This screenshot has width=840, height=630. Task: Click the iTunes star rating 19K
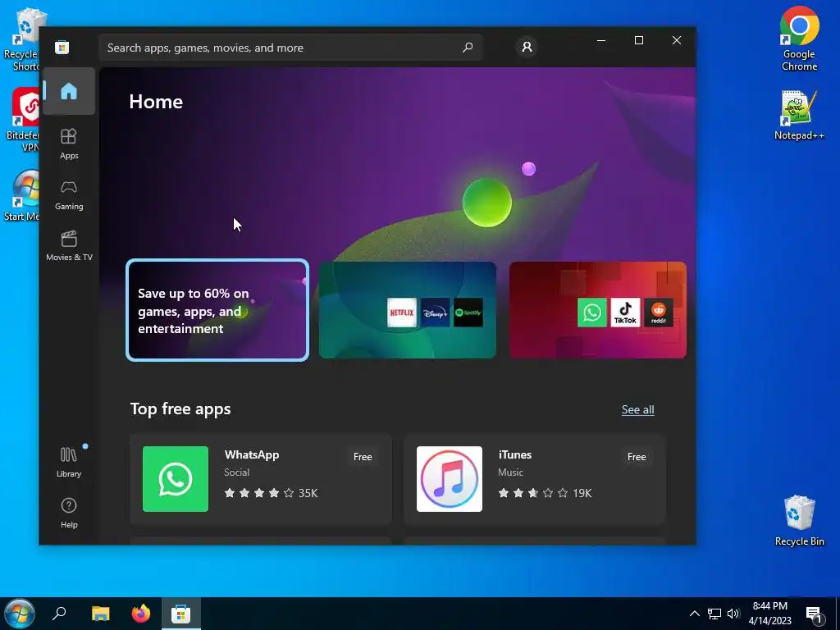point(545,493)
